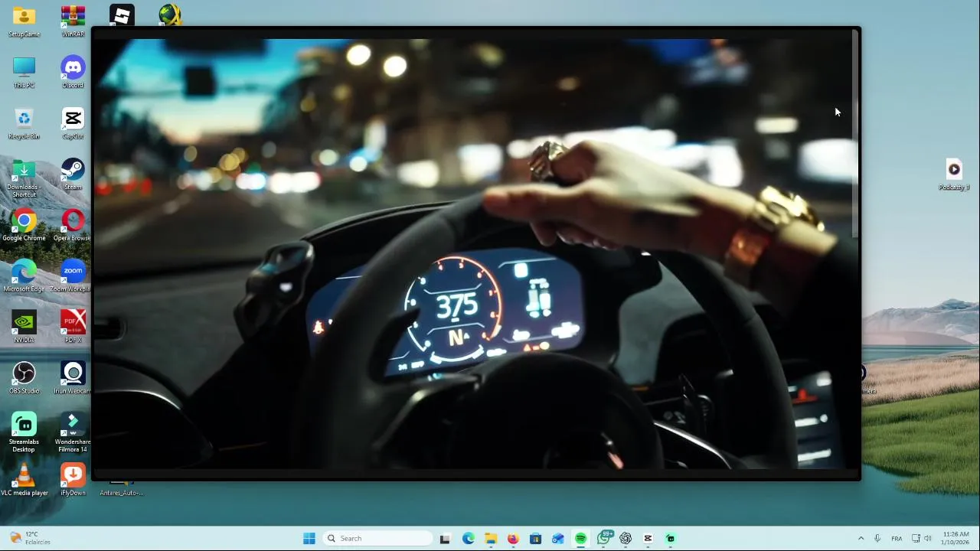Select the Antares_Auto desktop file
The height and width of the screenshot is (551, 980).
coord(122,489)
